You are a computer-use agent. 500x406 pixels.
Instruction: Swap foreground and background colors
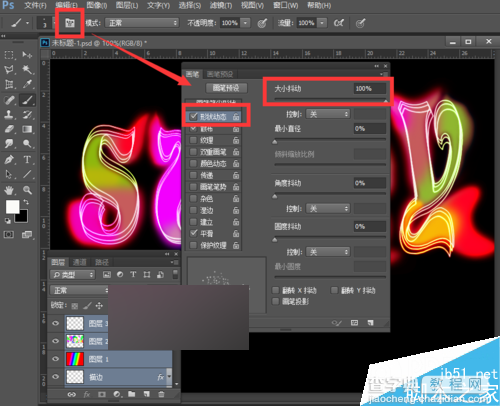pos(26,202)
